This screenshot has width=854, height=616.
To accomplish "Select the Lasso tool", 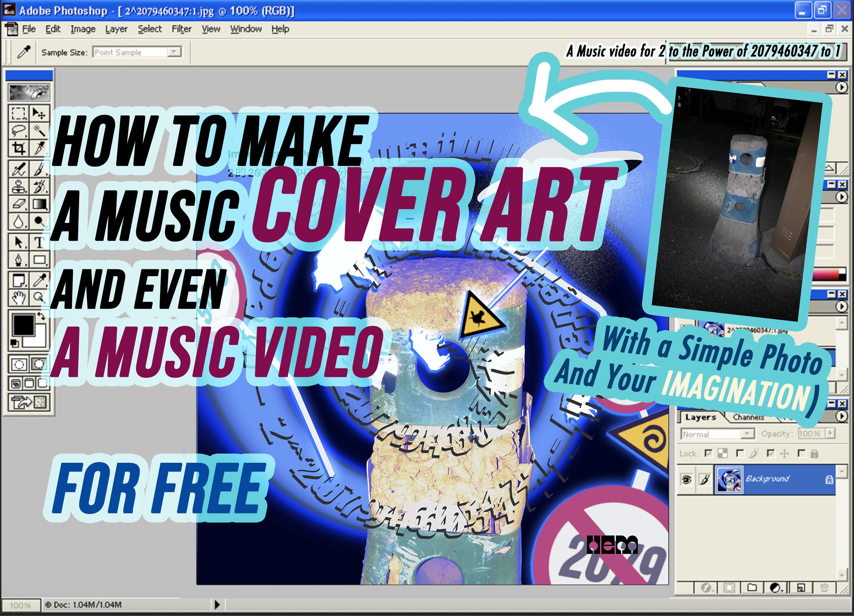I will coord(18,130).
